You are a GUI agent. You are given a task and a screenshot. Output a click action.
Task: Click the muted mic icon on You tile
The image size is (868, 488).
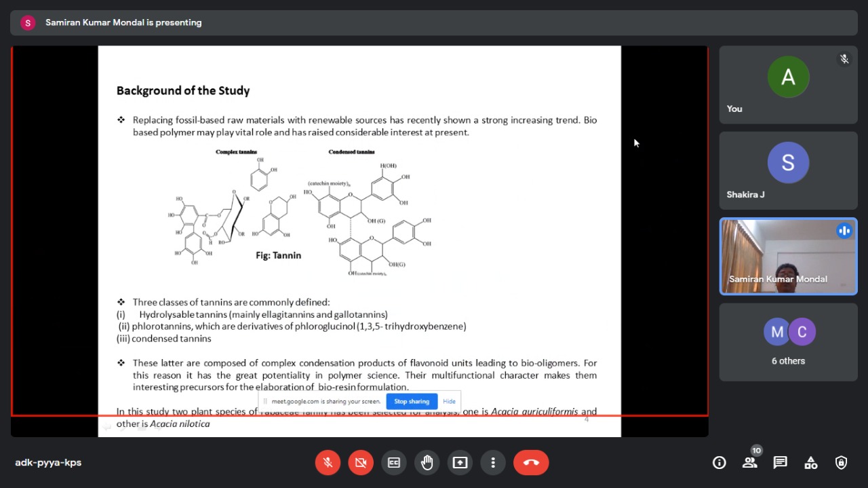point(844,59)
